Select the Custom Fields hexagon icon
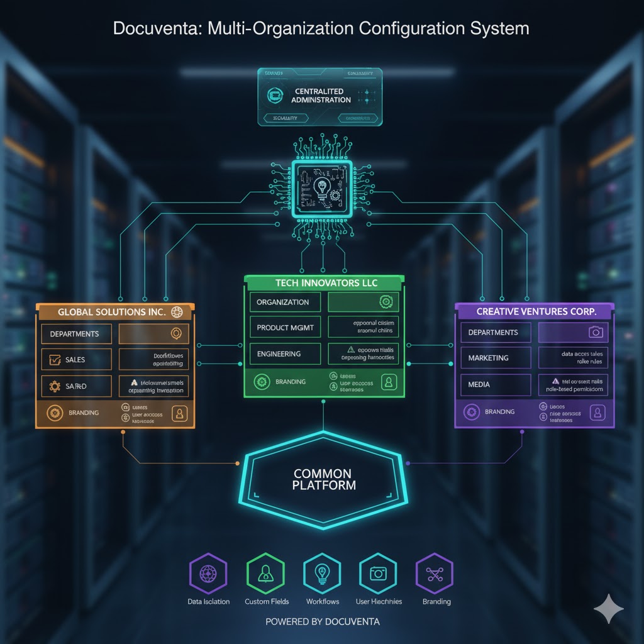The height and width of the screenshot is (644, 644). tap(265, 574)
